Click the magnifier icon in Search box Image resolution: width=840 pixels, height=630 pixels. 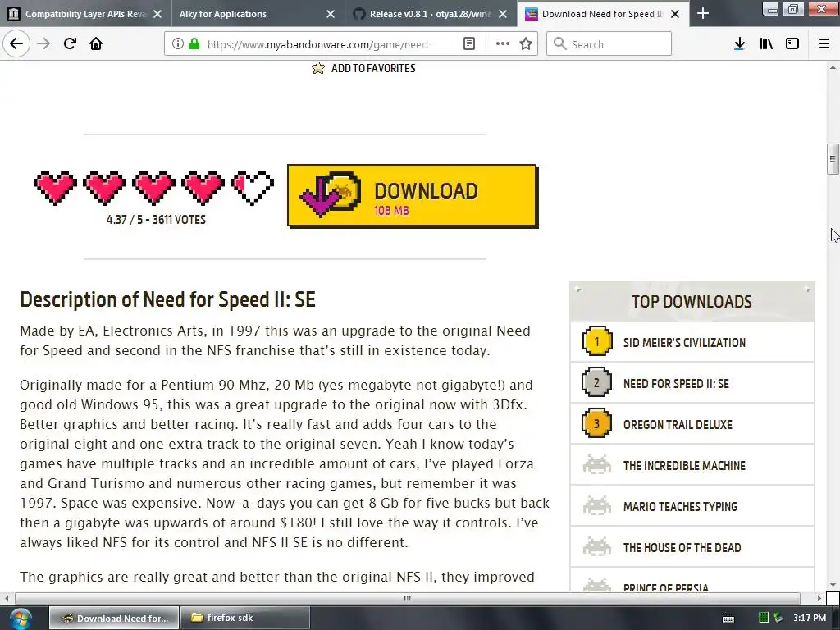(x=559, y=44)
